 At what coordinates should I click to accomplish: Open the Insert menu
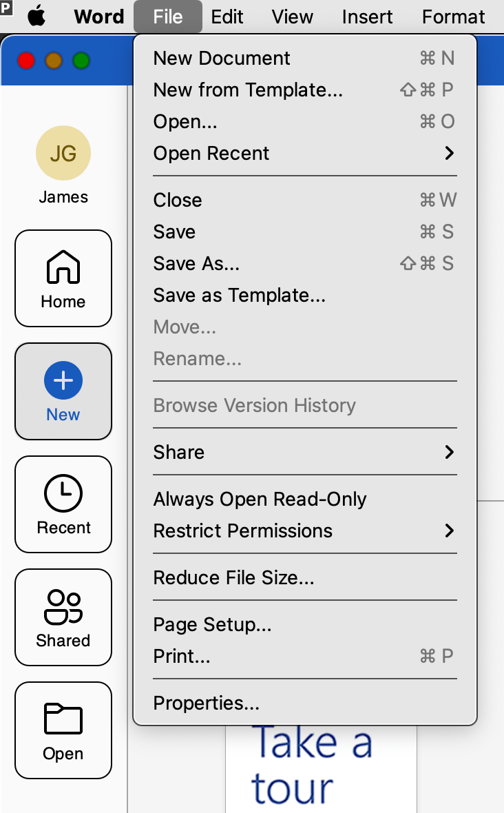(367, 17)
